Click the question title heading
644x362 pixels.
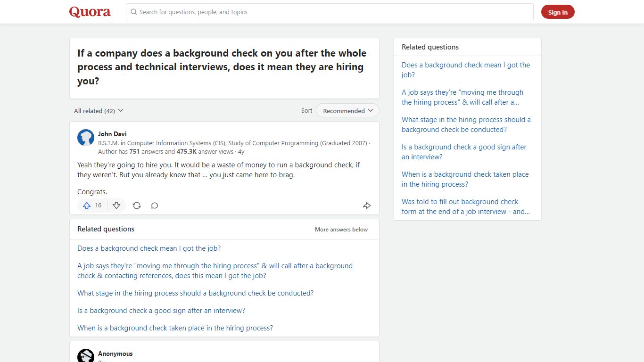[x=222, y=67]
